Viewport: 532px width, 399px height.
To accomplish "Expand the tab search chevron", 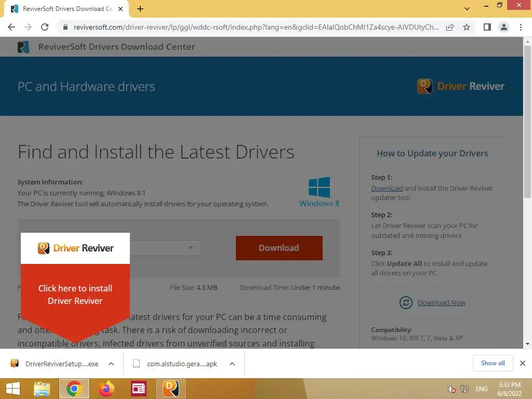I will 467,9.
